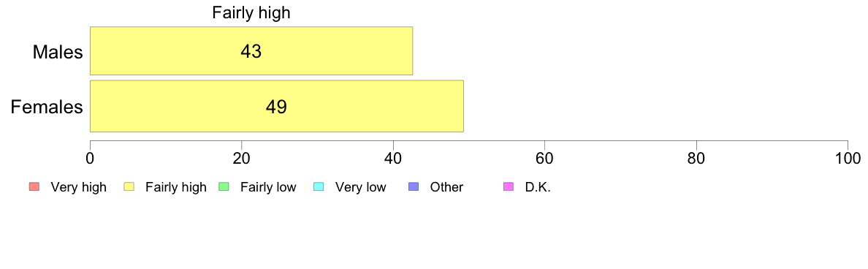Click the Females row label
This screenshot has height=269, width=868.
click(x=47, y=107)
